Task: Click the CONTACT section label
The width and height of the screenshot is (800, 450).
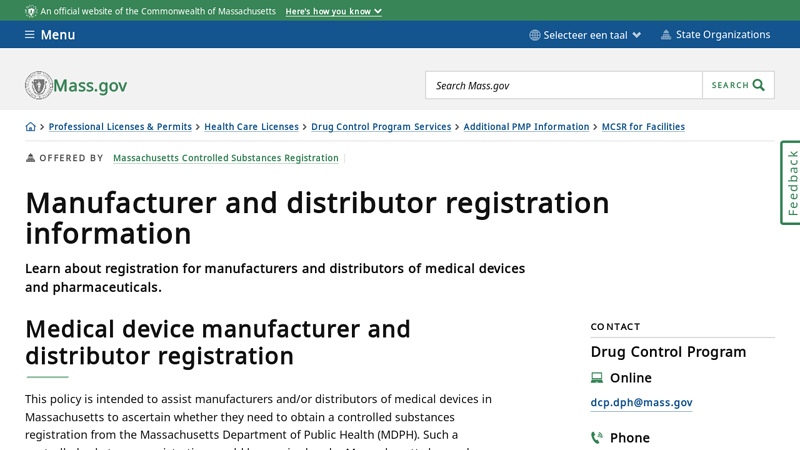Action: click(615, 327)
